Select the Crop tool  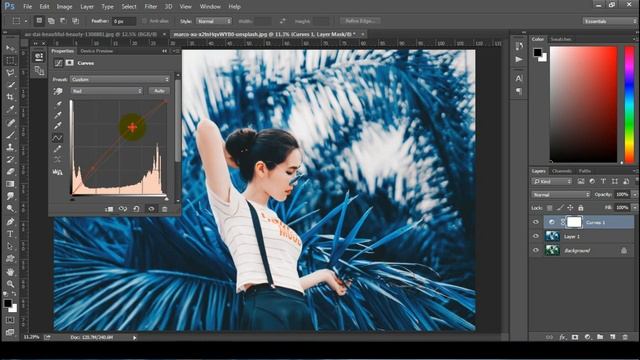coord(10,97)
